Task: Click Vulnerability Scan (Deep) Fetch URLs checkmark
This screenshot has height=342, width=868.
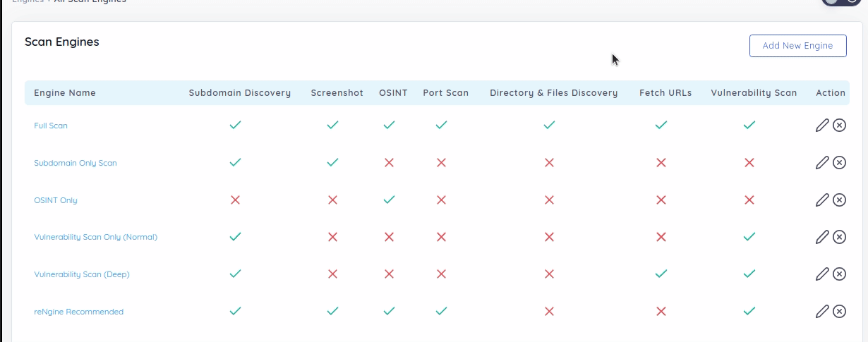Action: click(x=661, y=274)
